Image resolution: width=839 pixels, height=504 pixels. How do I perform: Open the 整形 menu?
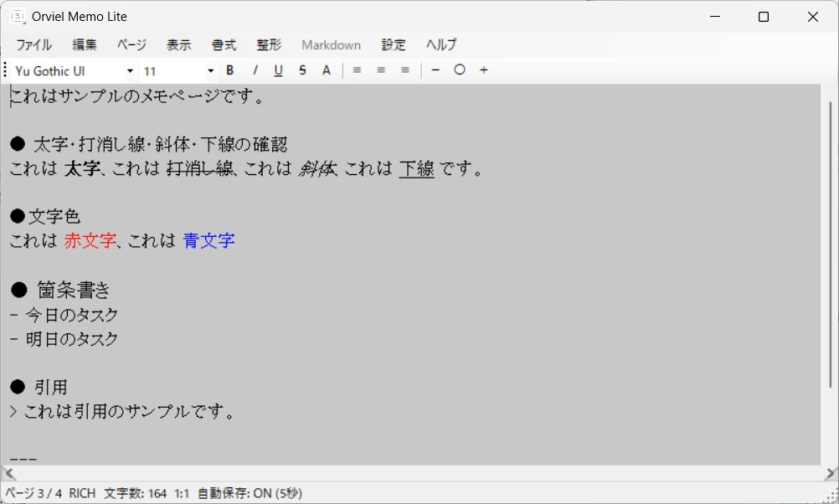pos(269,45)
